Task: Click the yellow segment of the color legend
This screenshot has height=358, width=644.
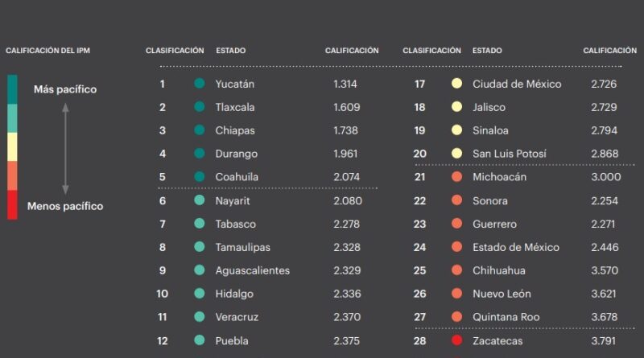Action: pos(12,146)
